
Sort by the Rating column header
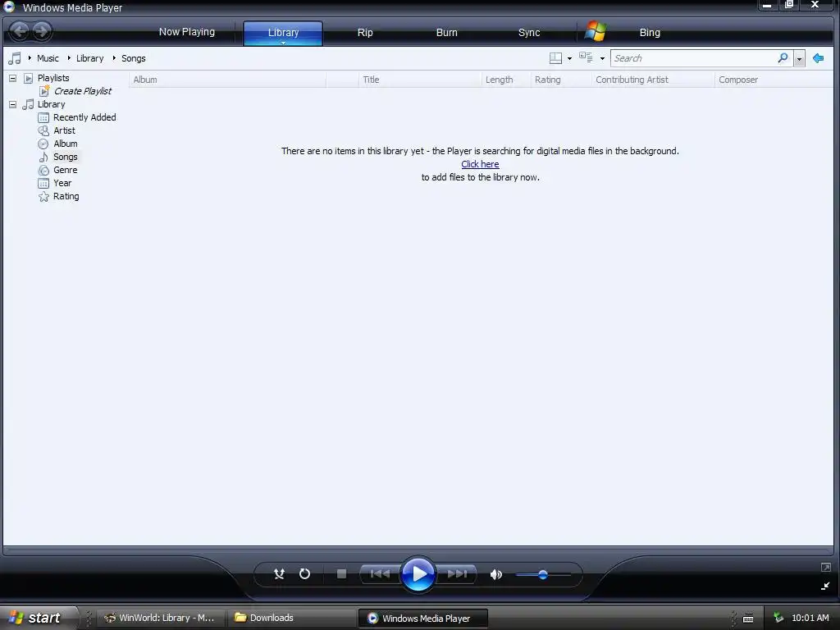click(561, 80)
